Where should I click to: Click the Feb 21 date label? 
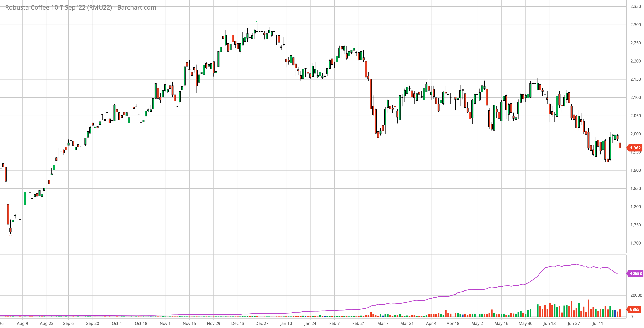[359, 324]
